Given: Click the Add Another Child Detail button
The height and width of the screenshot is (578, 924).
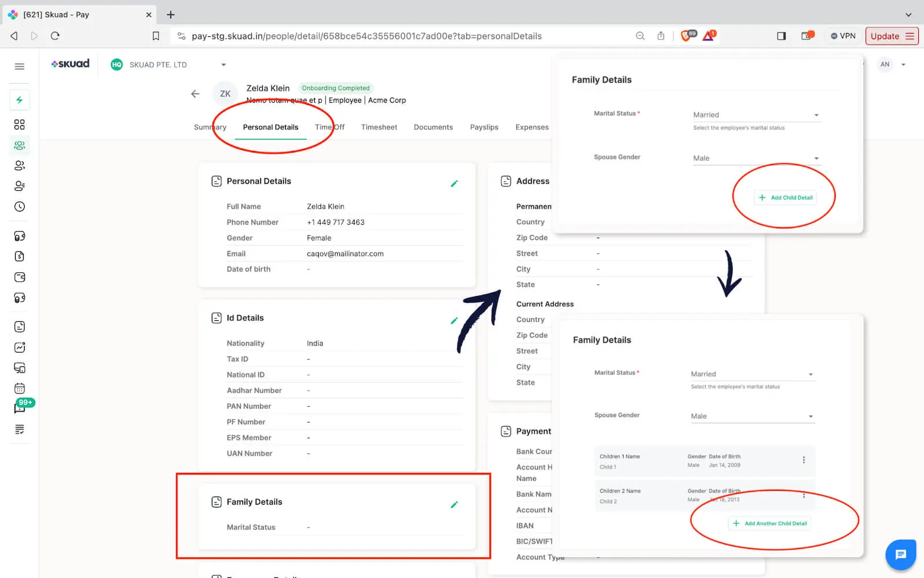Looking at the screenshot, I should 770,523.
